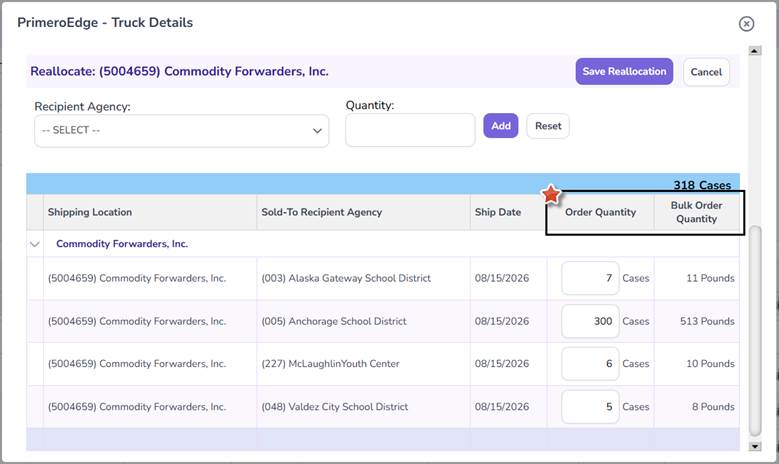
Task: Click the scroll up arrow
Action: (755, 51)
